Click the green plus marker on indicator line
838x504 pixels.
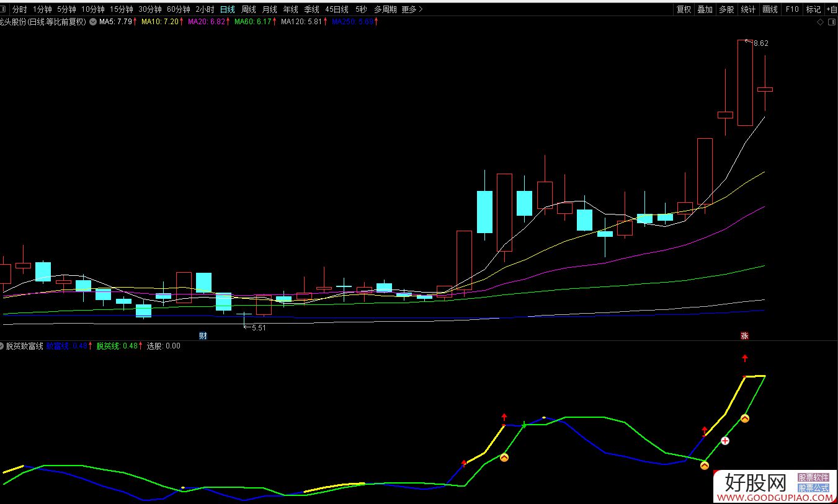pyautogui.click(x=525, y=425)
